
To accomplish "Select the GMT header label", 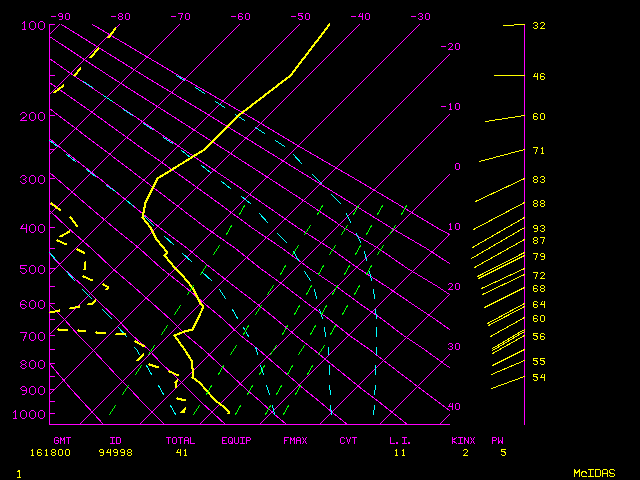I will 63,440.
